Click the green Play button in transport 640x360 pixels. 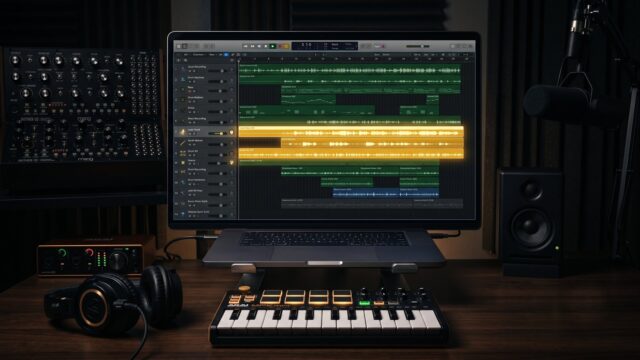click(273, 46)
